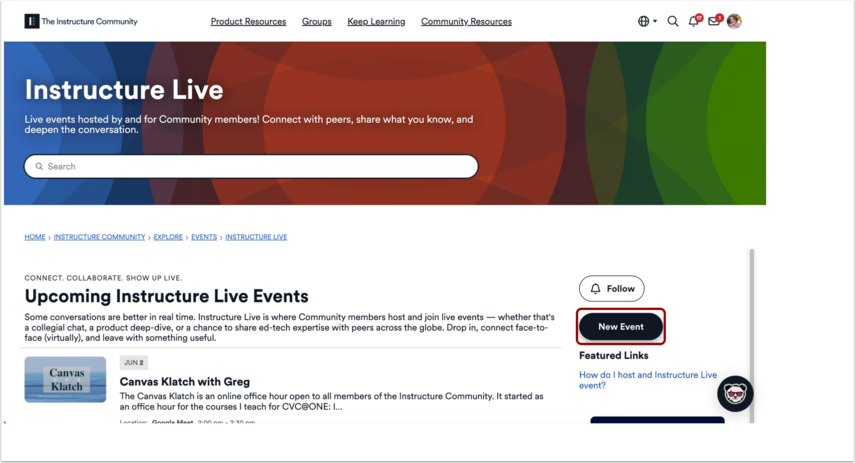The height and width of the screenshot is (463, 855).
Task: Open the Canvas Klatch thumbnail
Action: (x=65, y=380)
